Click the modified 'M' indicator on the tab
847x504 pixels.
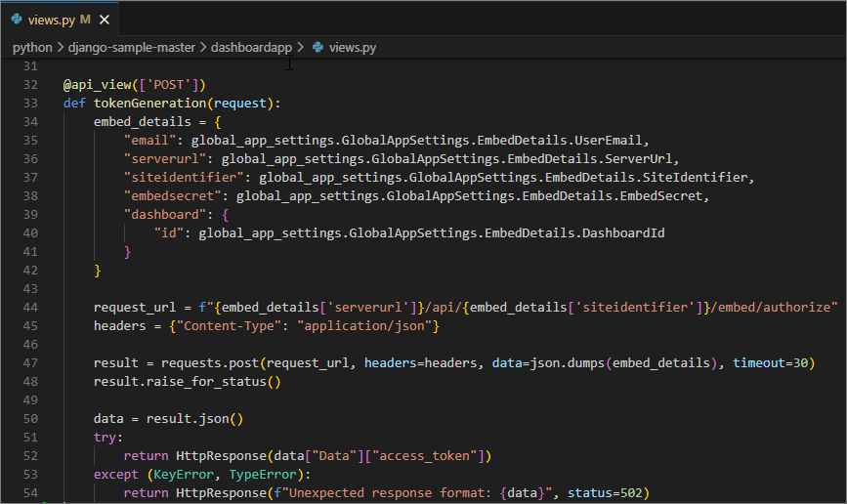click(86, 20)
